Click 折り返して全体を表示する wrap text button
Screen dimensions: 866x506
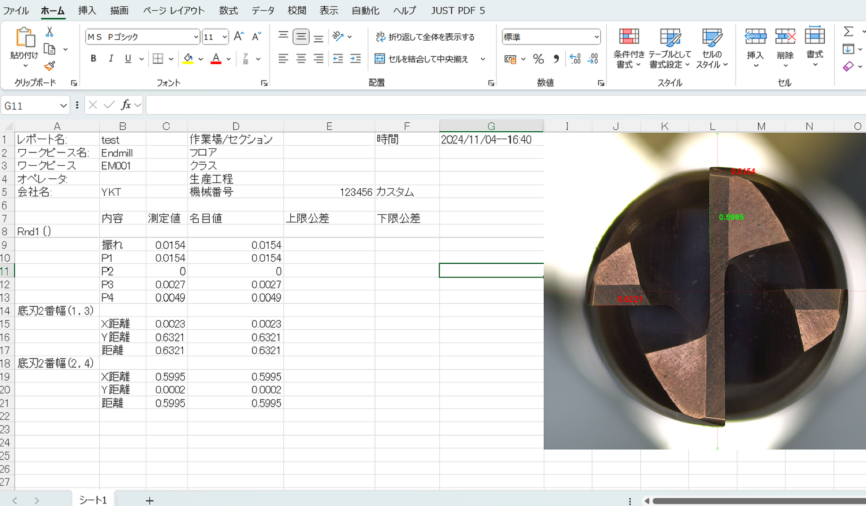click(425, 37)
